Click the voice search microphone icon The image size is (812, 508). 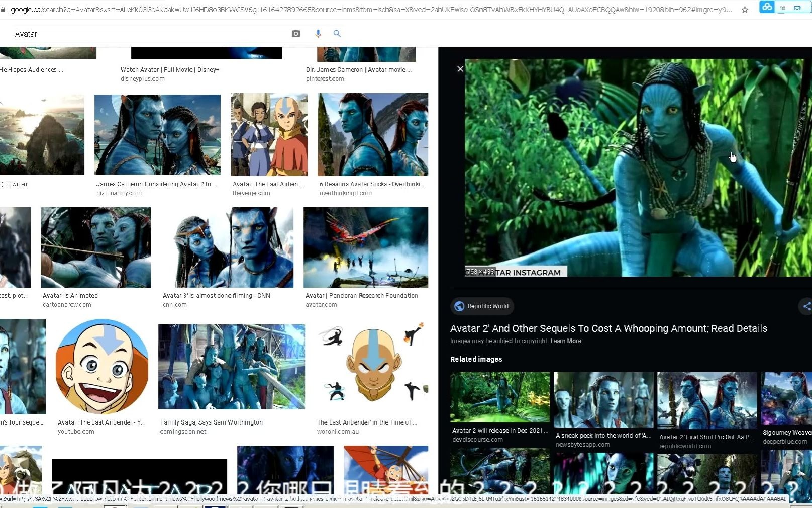coord(318,34)
